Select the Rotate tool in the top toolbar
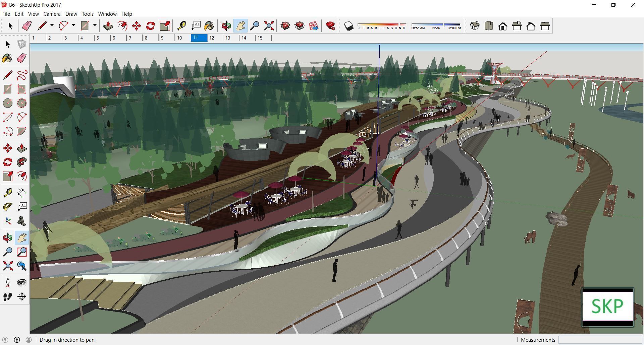Screen dimensions: 644x345 click(x=151, y=25)
